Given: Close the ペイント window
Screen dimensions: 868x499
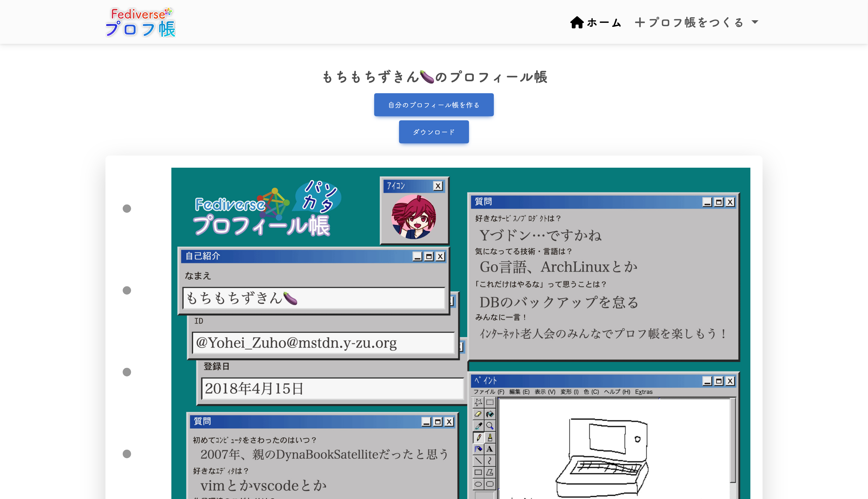Looking at the screenshot, I should pyautogui.click(x=731, y=381).
